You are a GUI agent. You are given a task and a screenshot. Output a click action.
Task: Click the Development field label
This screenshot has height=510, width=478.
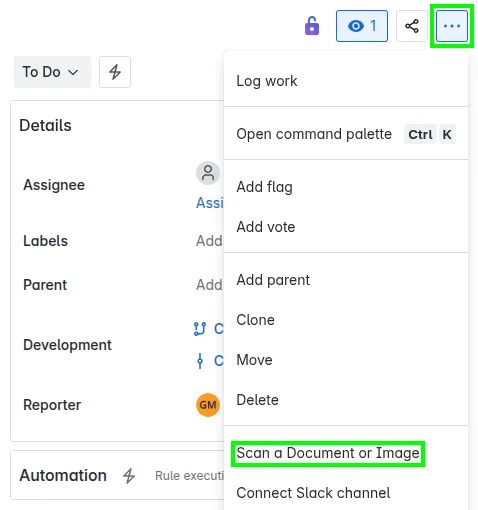coord(67,345)
